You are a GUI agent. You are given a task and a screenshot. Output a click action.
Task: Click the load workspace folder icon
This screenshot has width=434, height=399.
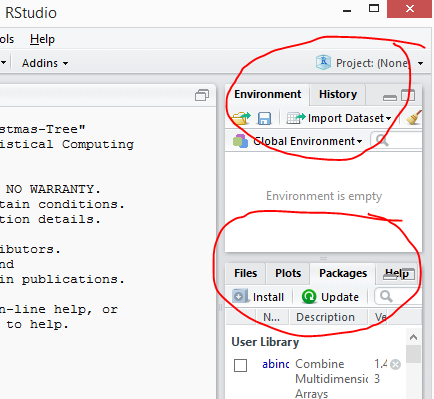[241, 118]
